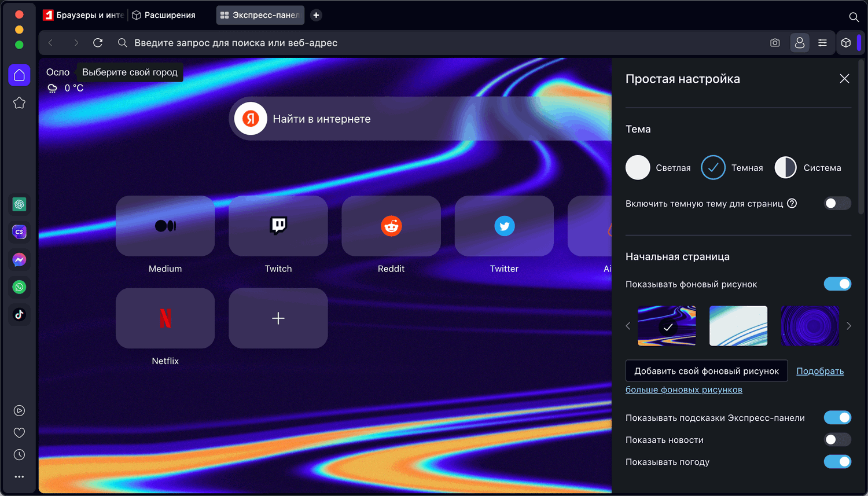Open the Twitter speed dial tile

pos(504,226)
